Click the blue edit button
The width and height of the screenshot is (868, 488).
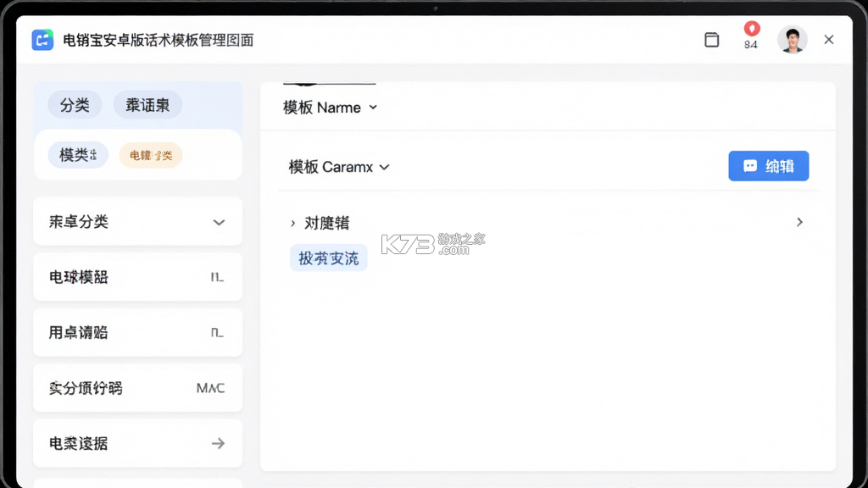coord(768,166)
